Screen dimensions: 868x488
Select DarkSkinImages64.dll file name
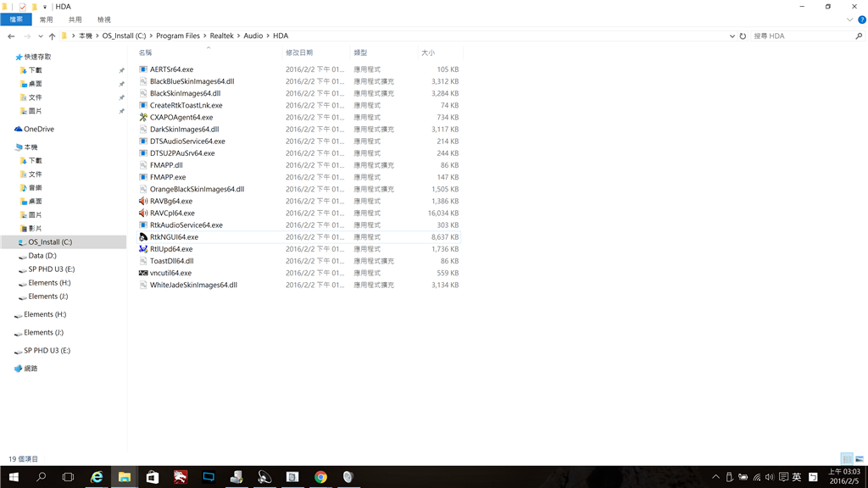(x=184, y=130)
